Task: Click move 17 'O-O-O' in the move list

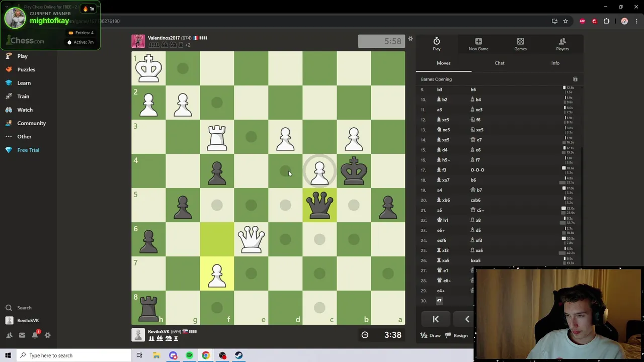Action: (477, 170)
